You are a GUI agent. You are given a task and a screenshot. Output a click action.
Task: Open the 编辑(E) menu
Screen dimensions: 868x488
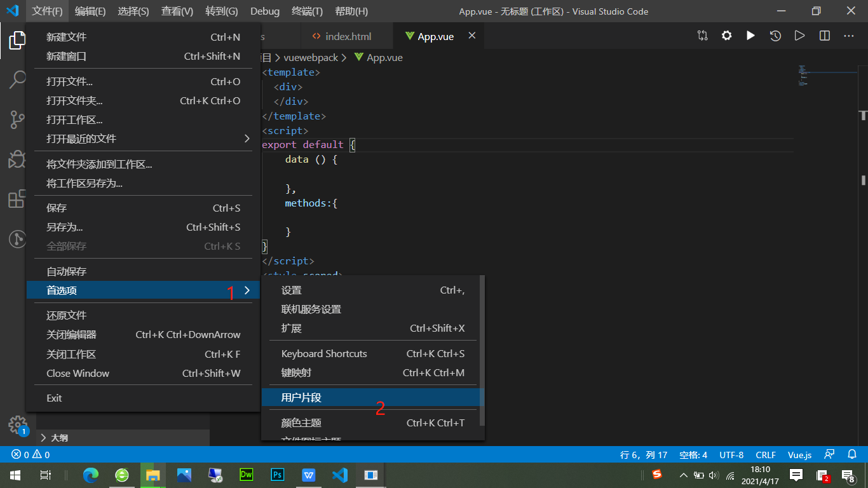point(90,11)
